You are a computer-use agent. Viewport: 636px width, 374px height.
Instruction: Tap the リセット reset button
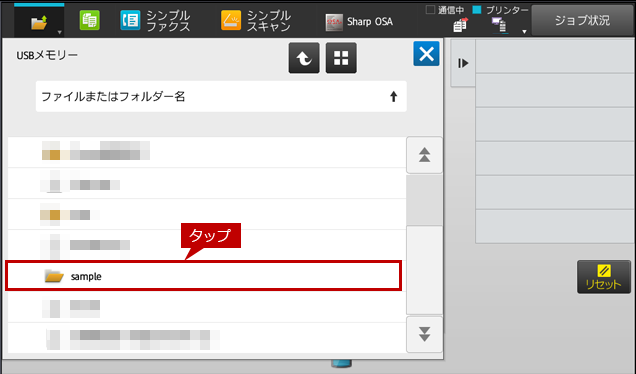coord(604,277)
